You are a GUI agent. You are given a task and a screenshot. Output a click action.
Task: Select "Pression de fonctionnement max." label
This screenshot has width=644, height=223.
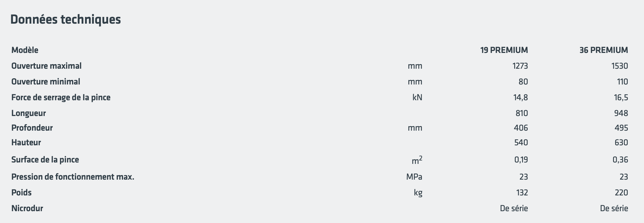click(x=73, y=177)
